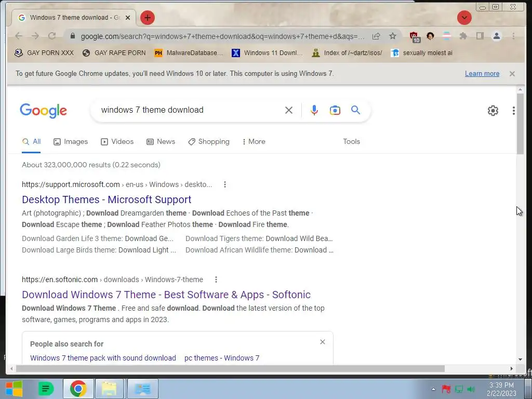Search by image with the camera icon
532x399 pixels.
[x=335, y=110]
